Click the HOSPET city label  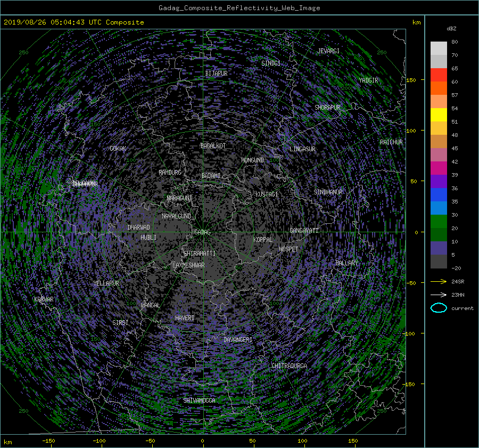coord(288,249)
